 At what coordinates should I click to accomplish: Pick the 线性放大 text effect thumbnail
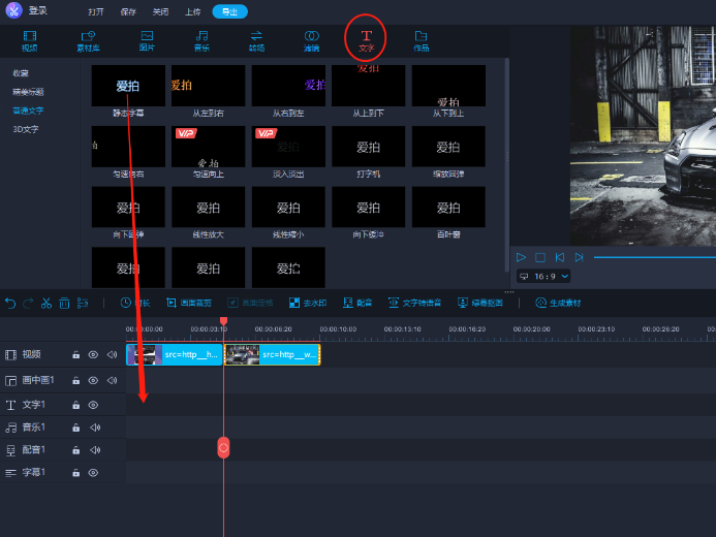[208, 207]
